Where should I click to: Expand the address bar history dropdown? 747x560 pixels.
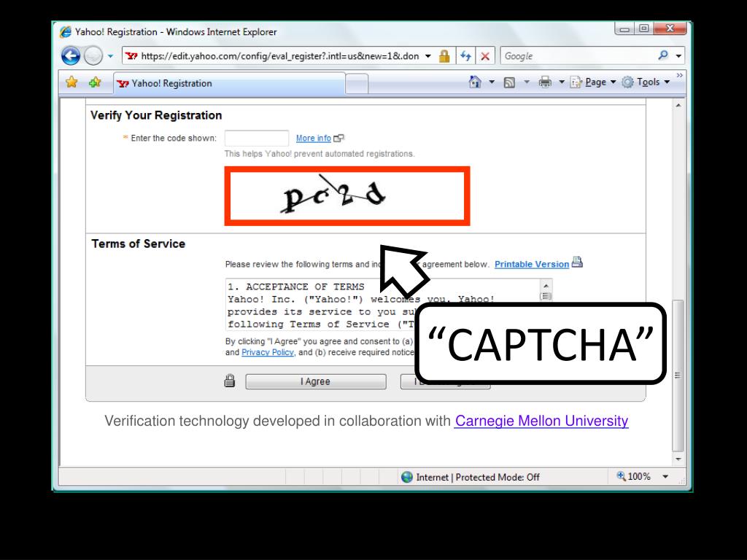pos(427,56)
